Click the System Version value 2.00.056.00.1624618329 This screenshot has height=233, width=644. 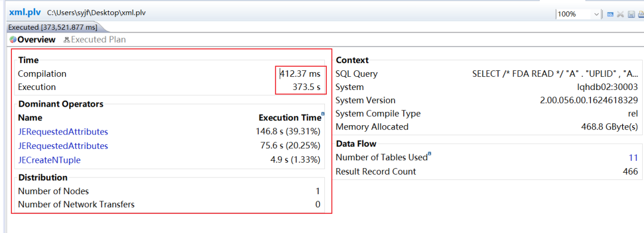[589, 100]
